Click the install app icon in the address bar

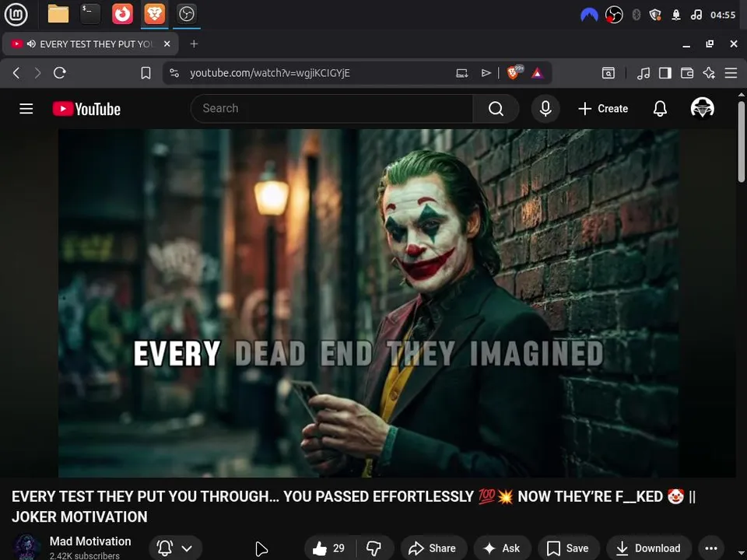coord(461,73)
